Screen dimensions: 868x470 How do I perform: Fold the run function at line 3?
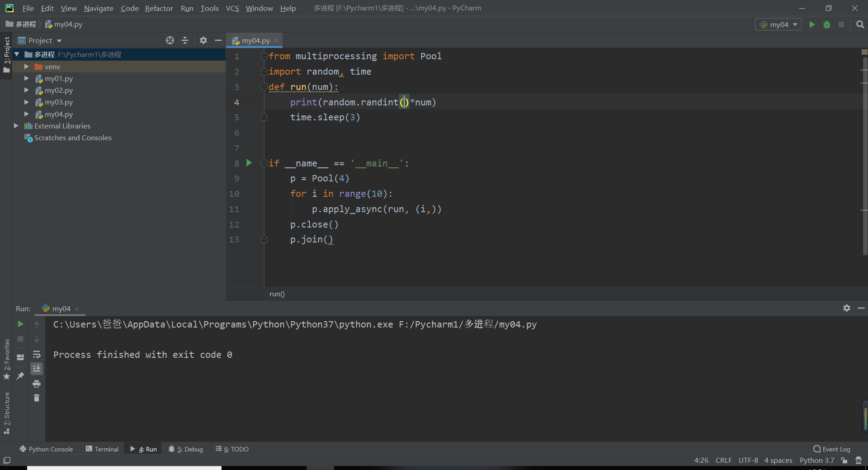264,87
